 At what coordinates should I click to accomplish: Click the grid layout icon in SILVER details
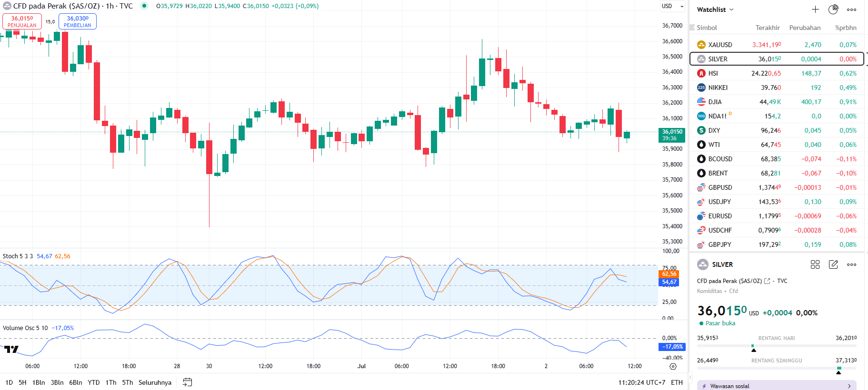click(x=815, y=264)
